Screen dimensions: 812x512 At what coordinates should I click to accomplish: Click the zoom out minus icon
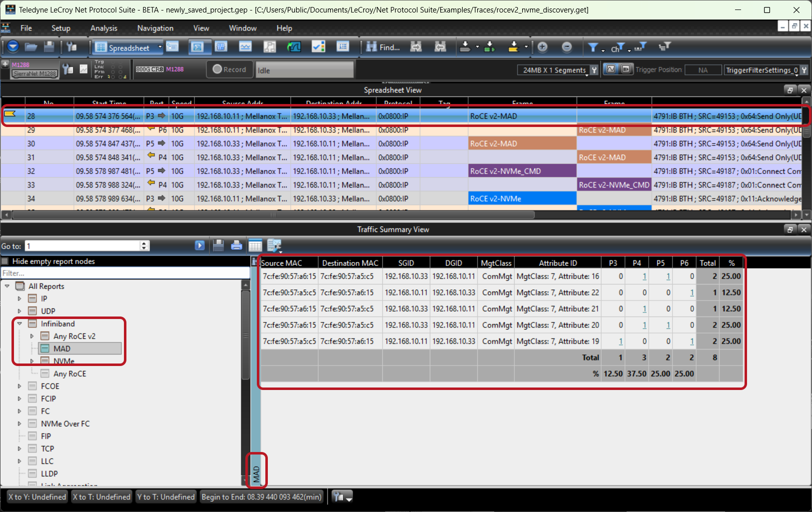tap(567, 47)
